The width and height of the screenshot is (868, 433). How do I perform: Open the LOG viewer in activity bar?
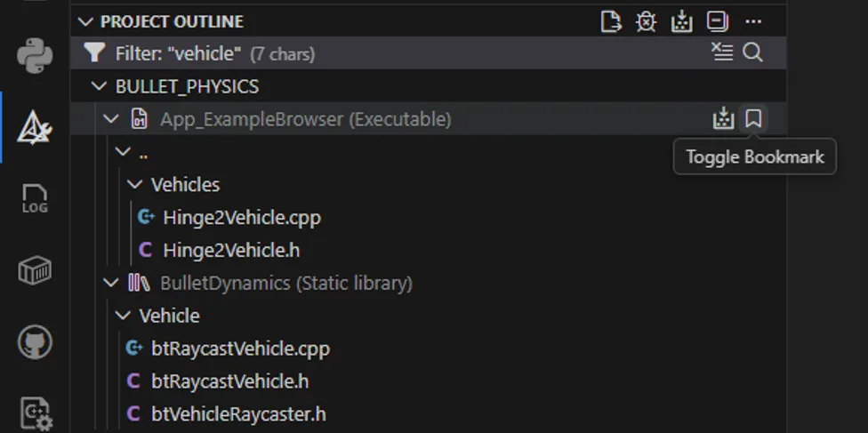click(35, 199)
